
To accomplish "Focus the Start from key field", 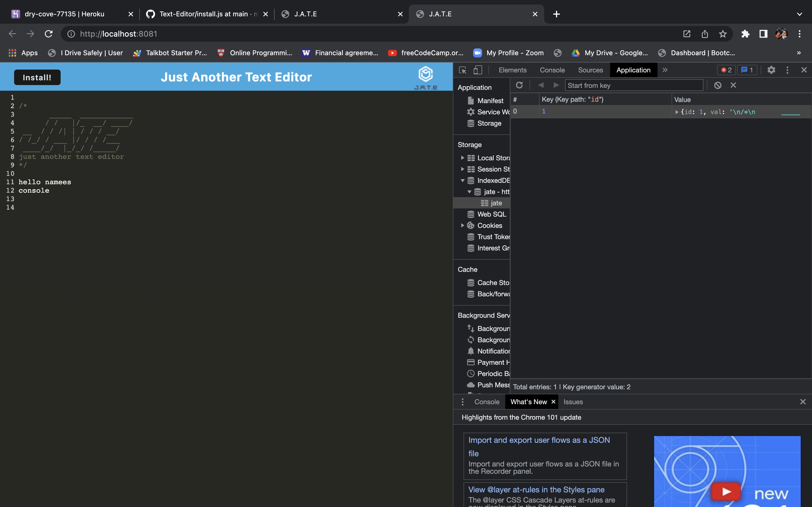I will (634, 85).
